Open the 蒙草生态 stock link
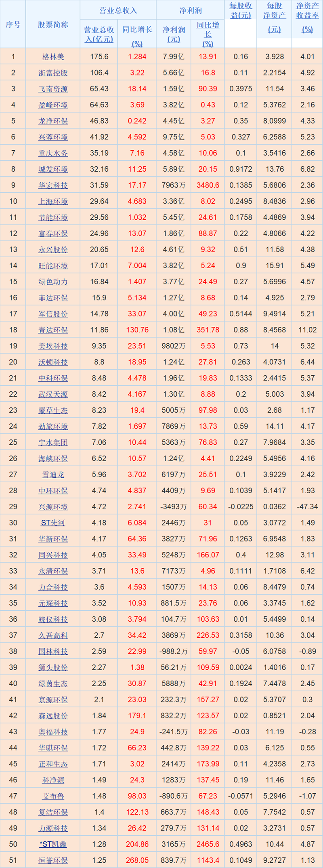The image size is (323, 868). (53, 410)
